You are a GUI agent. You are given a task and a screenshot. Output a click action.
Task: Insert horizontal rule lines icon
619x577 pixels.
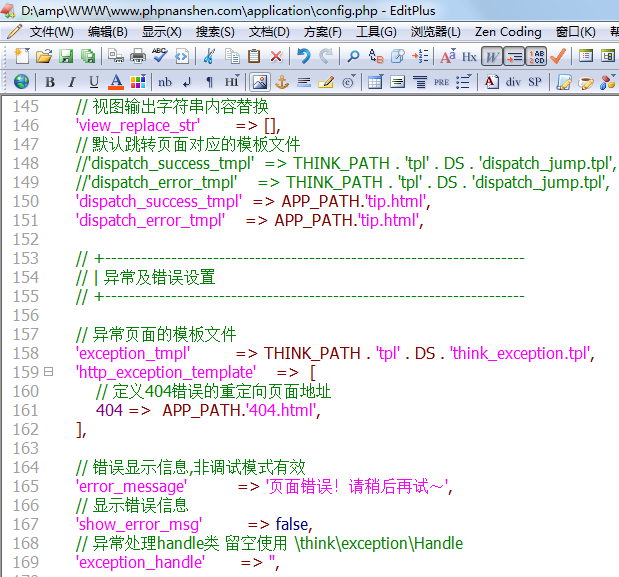(304, 82)
